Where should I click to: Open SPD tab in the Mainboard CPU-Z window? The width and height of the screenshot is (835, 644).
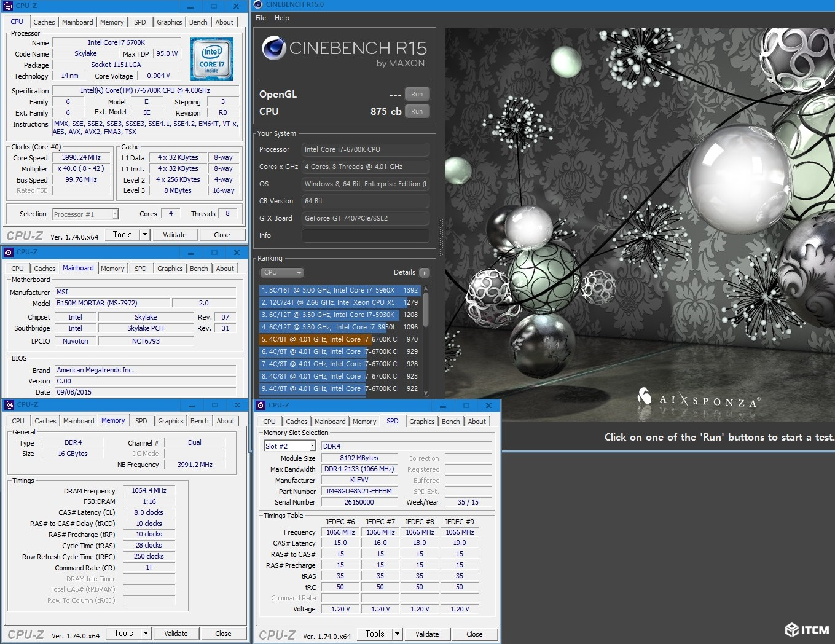click(141, 269)
